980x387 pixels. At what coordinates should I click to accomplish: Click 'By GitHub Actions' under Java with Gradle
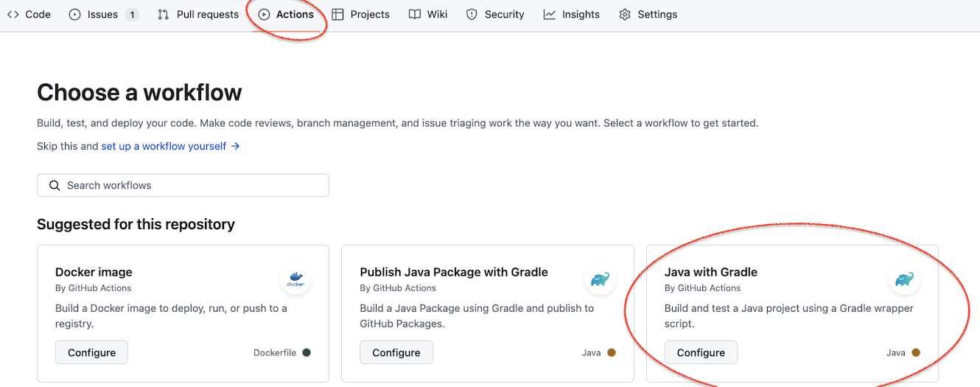(702, 287)
